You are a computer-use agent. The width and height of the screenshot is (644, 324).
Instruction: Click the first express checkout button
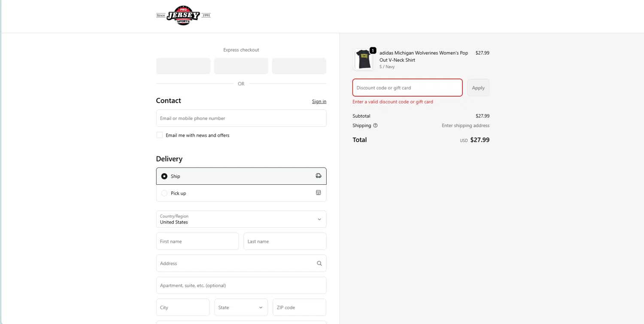coord(183,66)
